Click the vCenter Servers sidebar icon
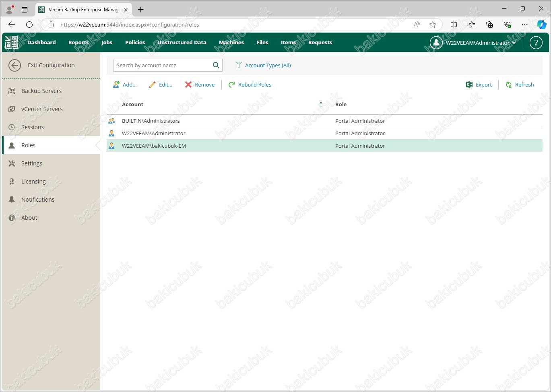This screenshot has height=392, width=551. (12, 109)
